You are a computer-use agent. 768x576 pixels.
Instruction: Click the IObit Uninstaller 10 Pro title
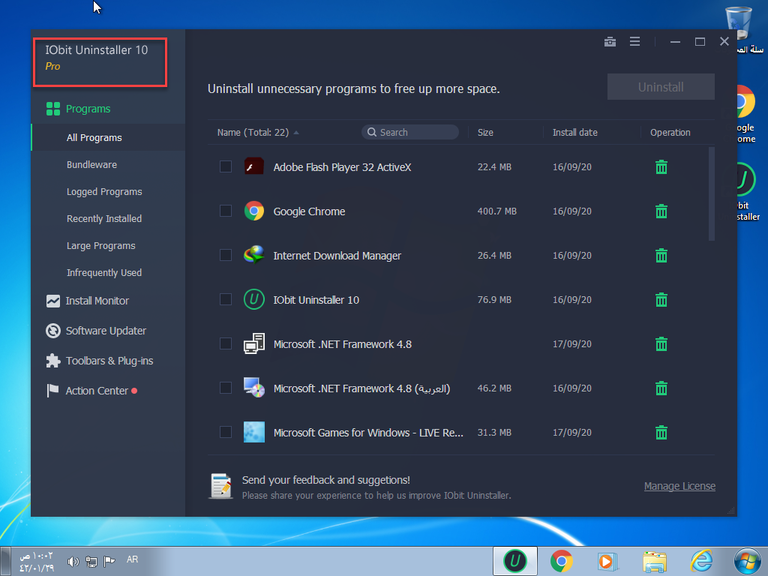tap(96, 58)
